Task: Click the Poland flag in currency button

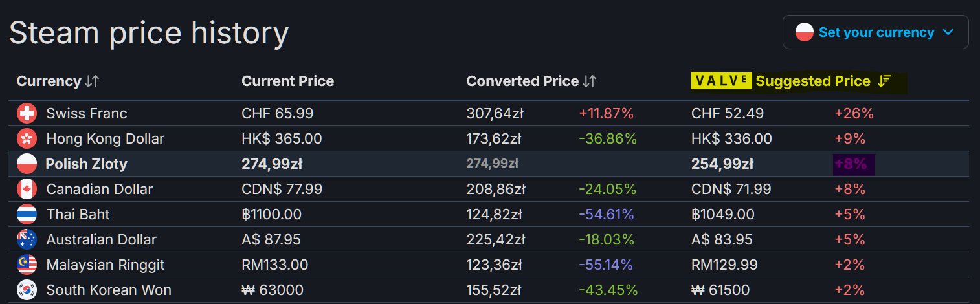Action: pyautogui.click(x=805, y=32)
